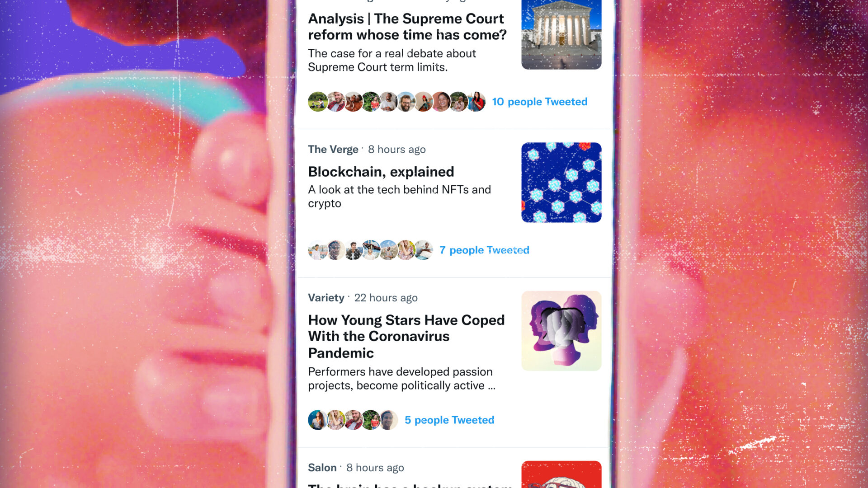
Task: Click the Salon source label
Action: (x=321, y=467)
